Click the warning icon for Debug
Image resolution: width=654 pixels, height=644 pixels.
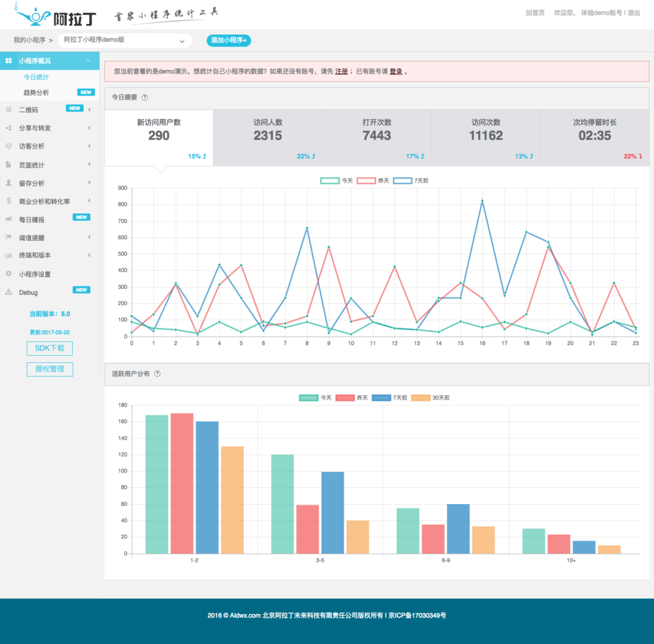(x=9, y=292)
